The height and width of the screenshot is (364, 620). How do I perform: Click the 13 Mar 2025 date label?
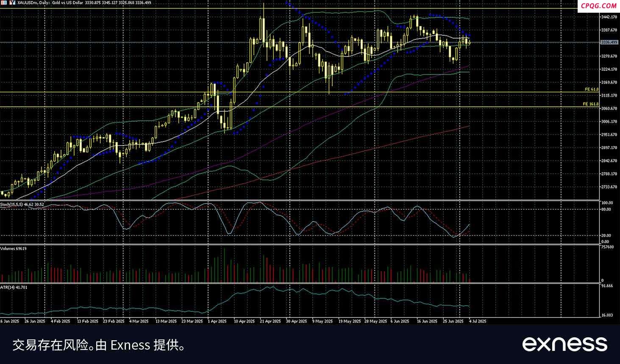tap(166, 321)
